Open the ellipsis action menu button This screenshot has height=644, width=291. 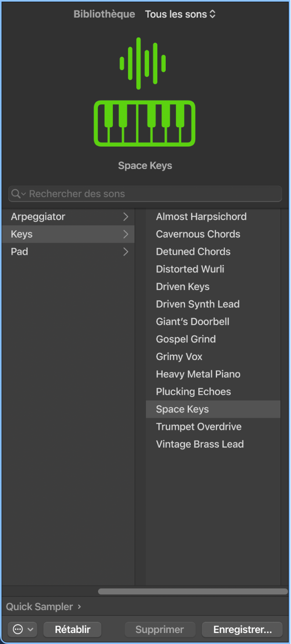tap(22, 629)
